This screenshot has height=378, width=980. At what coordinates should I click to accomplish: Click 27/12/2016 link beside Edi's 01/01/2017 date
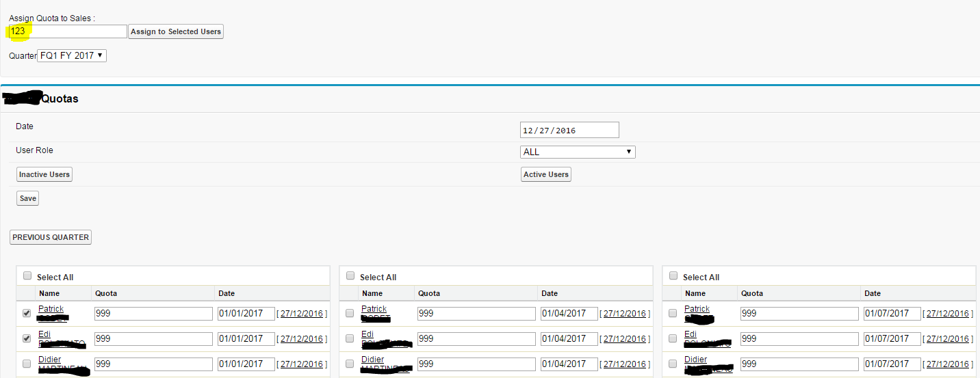pyautogui.click(x=302, y=339)
